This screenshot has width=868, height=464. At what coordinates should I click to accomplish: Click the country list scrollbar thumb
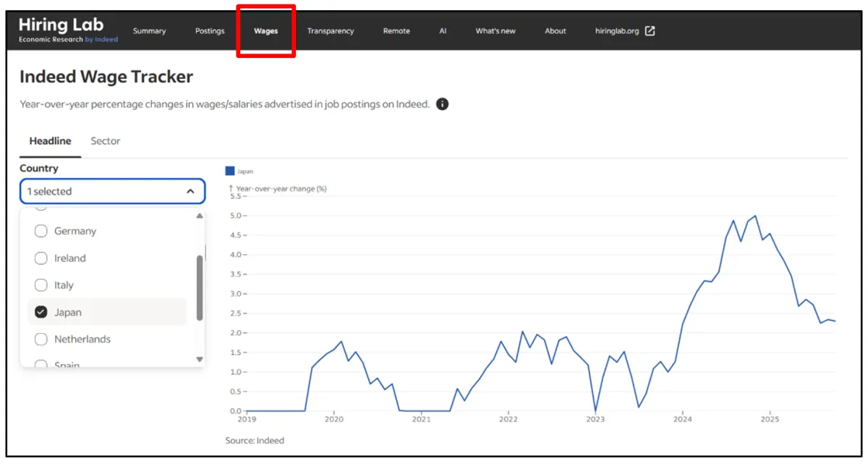(200, 288)
